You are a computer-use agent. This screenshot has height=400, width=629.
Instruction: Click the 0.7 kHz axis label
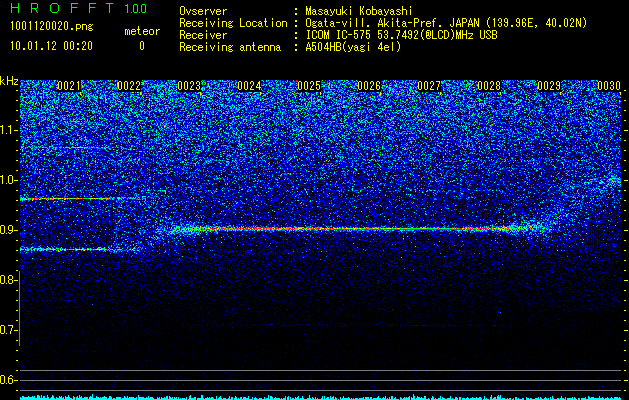[8, 330]
